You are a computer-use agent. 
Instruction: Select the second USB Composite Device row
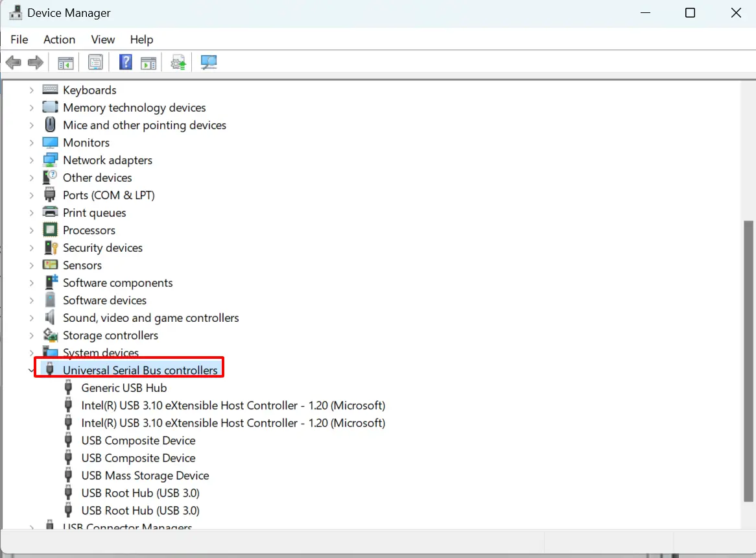tap(138, 457)
